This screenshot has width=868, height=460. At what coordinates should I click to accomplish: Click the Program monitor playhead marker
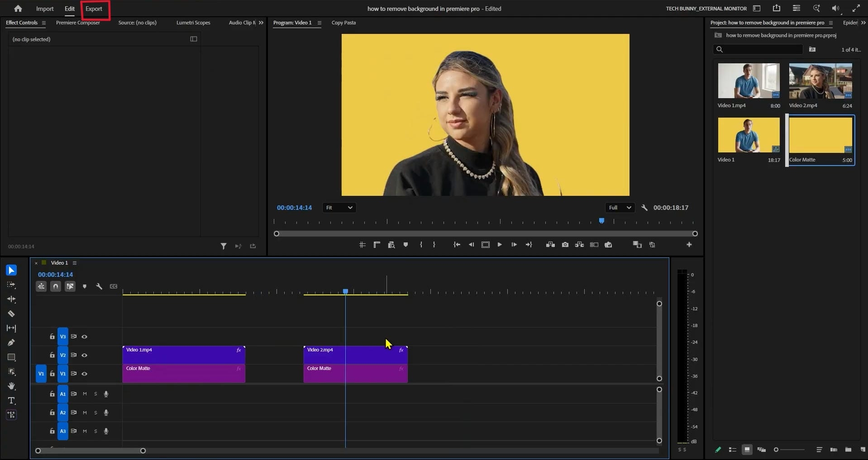[601, 221]
